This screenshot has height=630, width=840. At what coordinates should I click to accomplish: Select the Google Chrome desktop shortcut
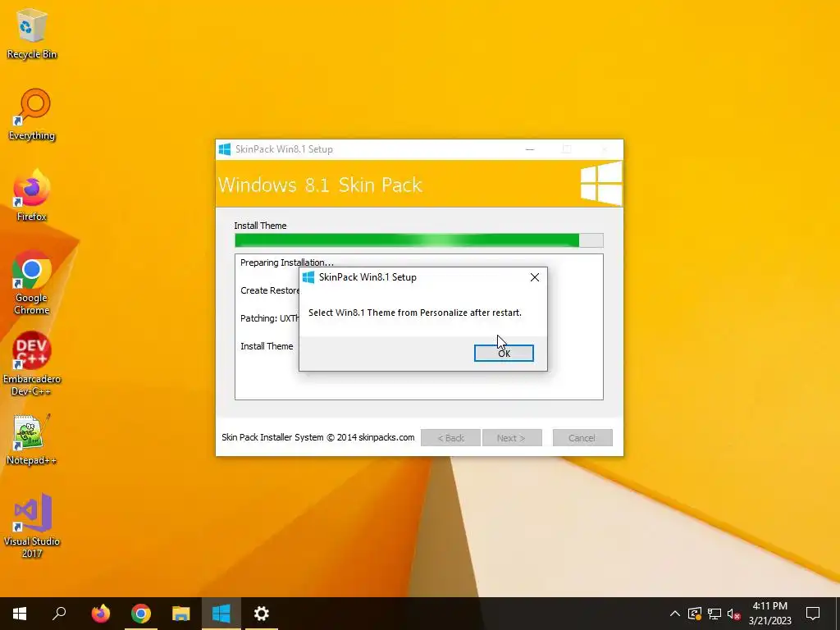(x=32, y=283)
